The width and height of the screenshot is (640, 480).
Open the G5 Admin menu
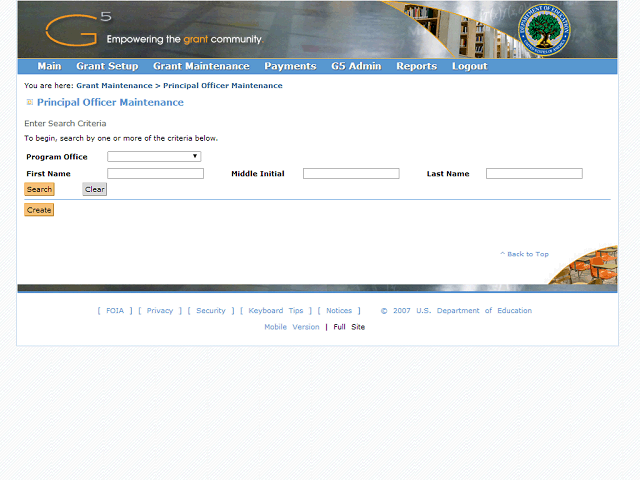356,66
